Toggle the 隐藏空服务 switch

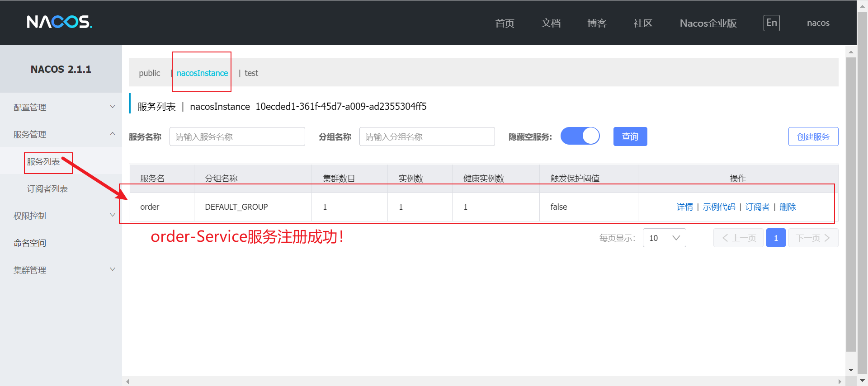[x=580, y=136]
